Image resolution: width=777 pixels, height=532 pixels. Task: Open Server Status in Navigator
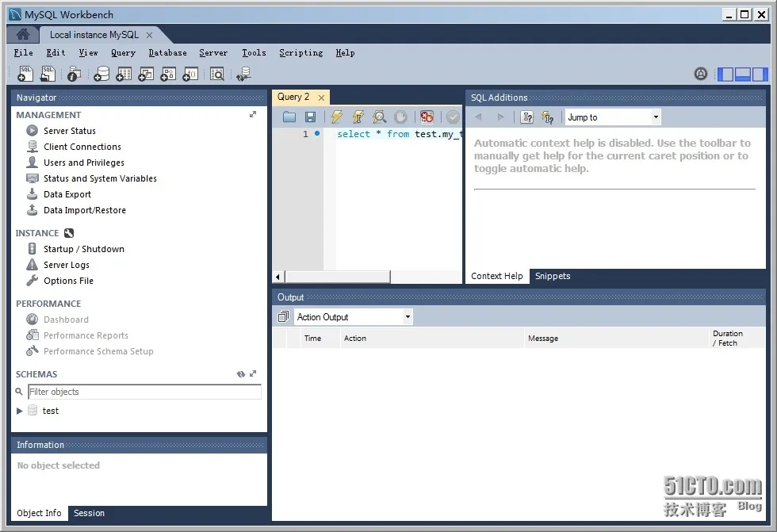(70, 131)
